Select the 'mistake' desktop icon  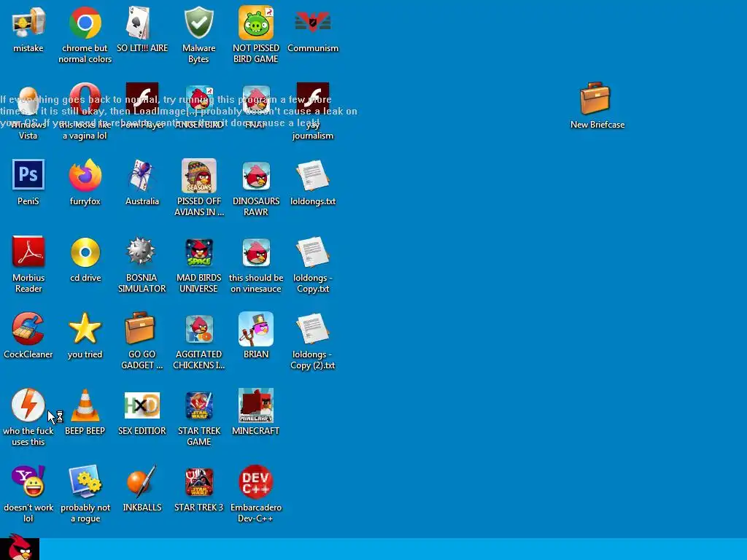(x=28, y=23)
